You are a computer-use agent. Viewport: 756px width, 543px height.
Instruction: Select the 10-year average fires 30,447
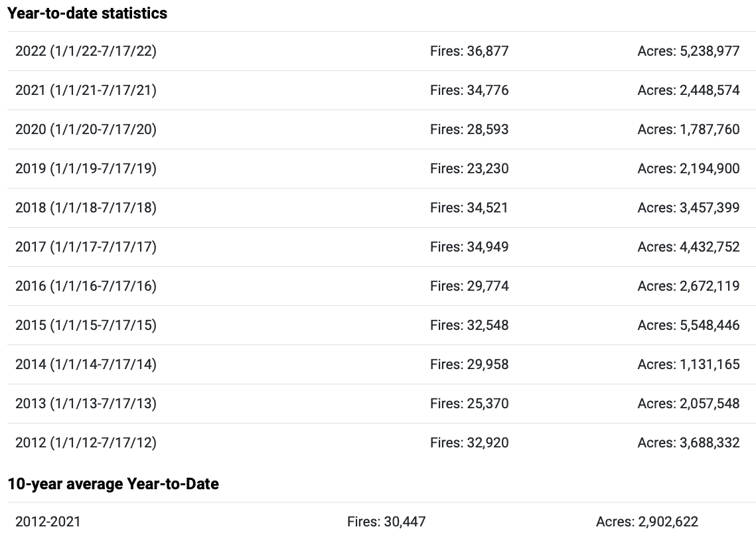(x=386, y=521)
